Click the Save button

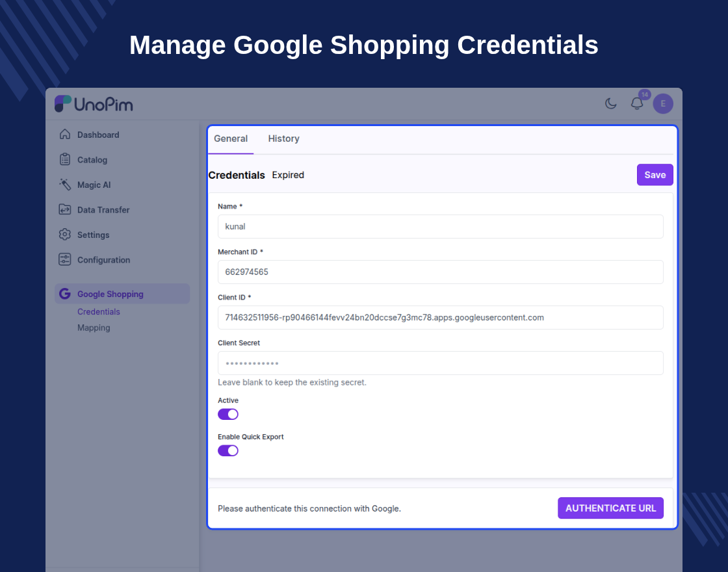click(x=655, y=175)
